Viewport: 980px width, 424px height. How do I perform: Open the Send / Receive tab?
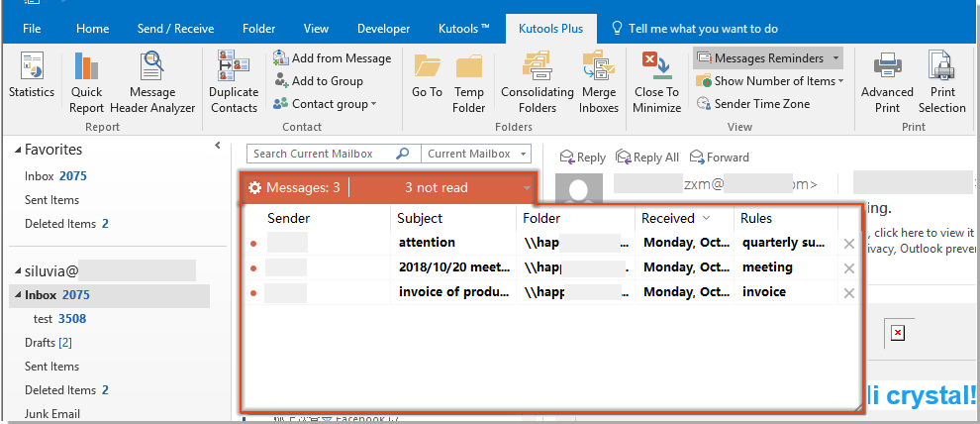pyautogui.click(x=173, y=29)
